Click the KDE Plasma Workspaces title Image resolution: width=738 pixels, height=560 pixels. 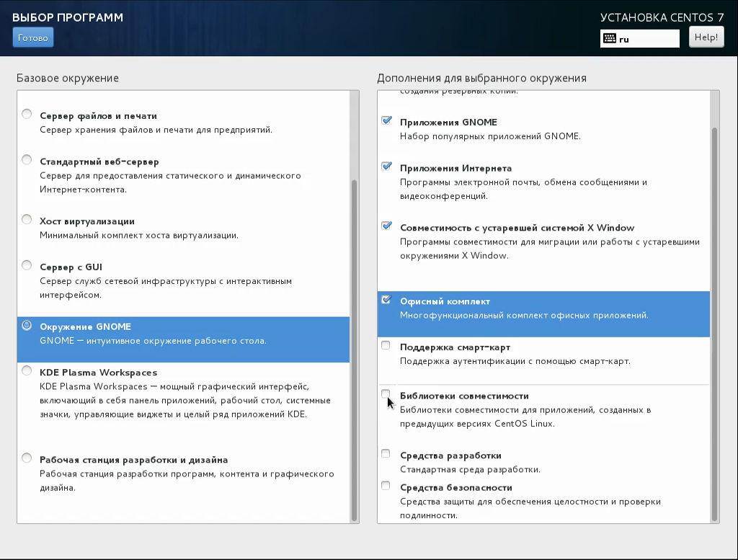point(98,372)
